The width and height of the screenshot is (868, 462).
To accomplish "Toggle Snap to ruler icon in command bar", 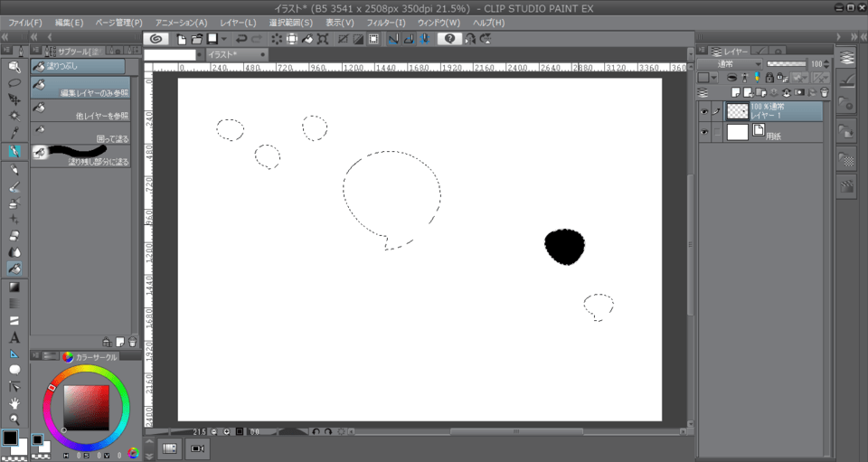I will click(x=393, y=39).
